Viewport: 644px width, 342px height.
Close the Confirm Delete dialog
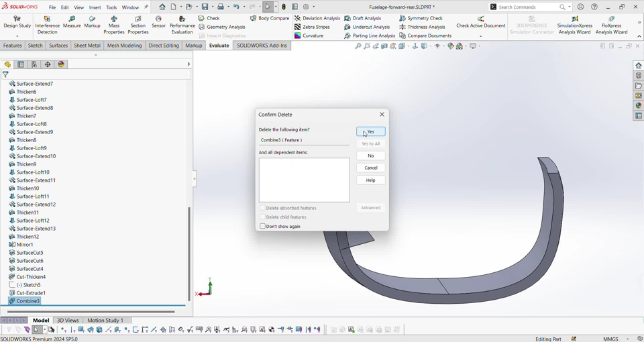[382, 115]
